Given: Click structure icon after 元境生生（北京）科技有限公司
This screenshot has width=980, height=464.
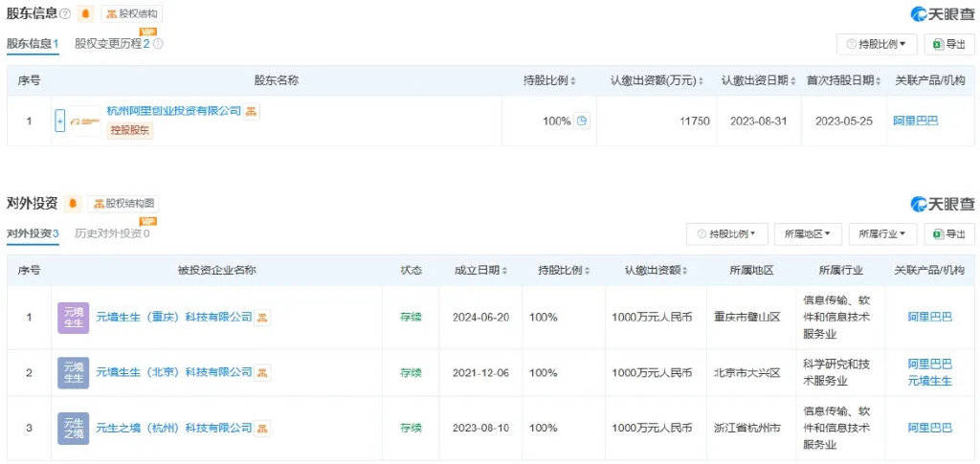Looking at the screenshot, I should (x=262, y=372).
